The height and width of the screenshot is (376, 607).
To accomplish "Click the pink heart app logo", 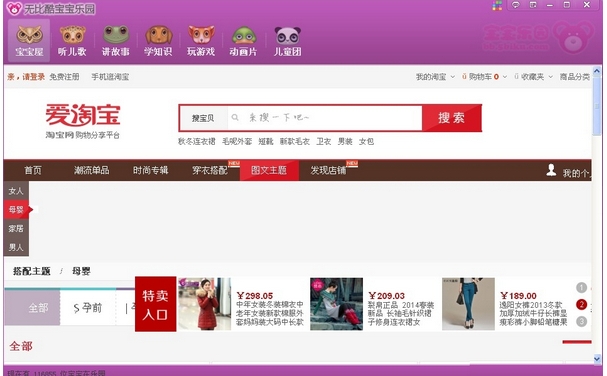I will point(14,8).
